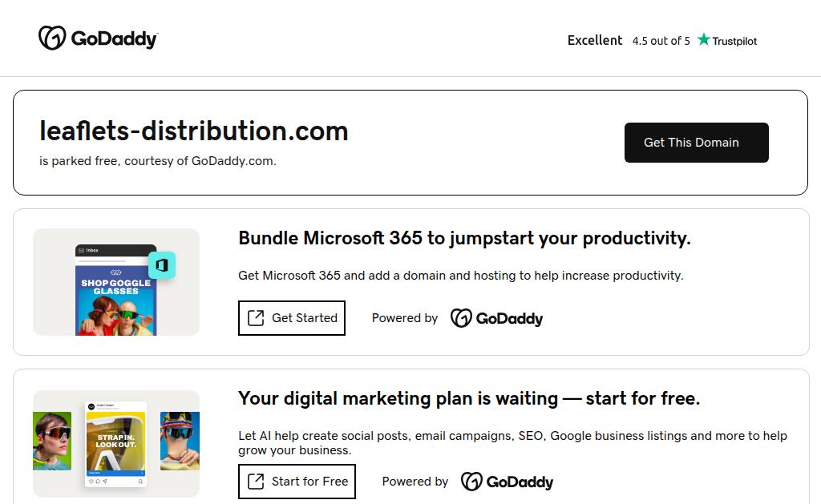Click the teal Office icon badge
This screenshot has width=821, height=504.
(x=162, y=265)
